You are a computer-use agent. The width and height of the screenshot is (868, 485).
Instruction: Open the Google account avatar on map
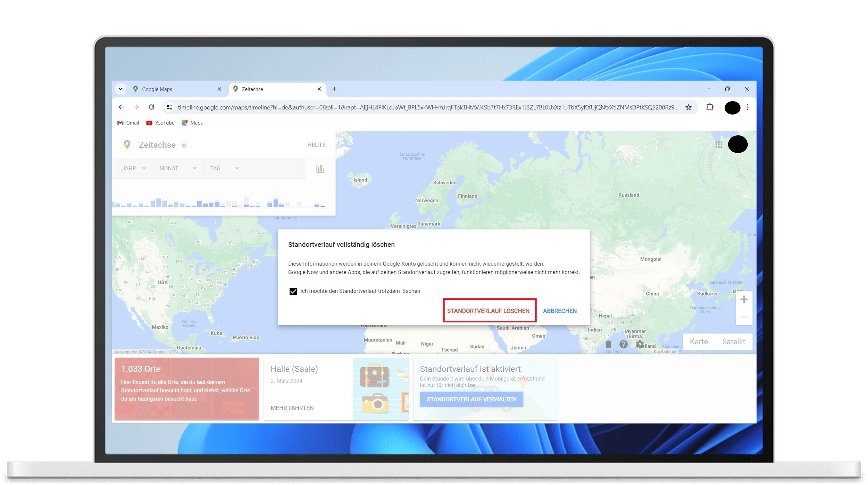[737, 144]
